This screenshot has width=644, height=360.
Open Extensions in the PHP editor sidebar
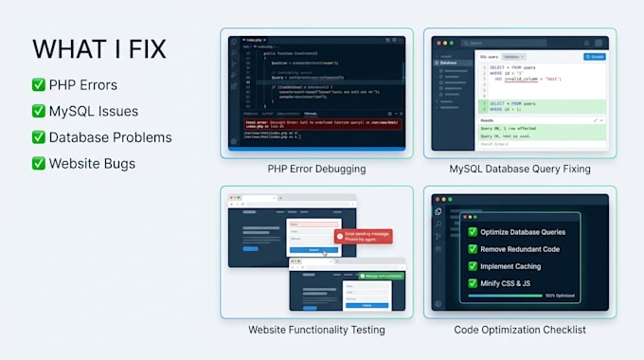pos(234,86)
